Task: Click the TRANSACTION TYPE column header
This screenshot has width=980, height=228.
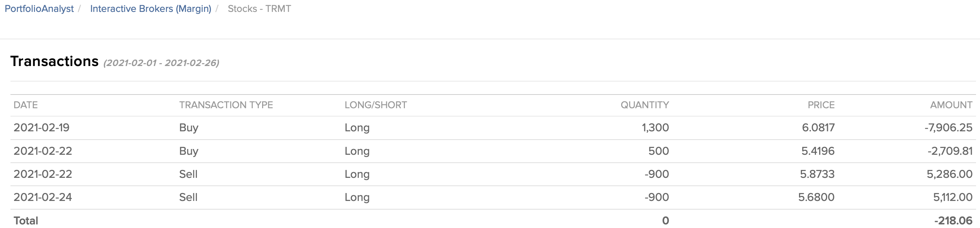Action: [x=226, y=105]
